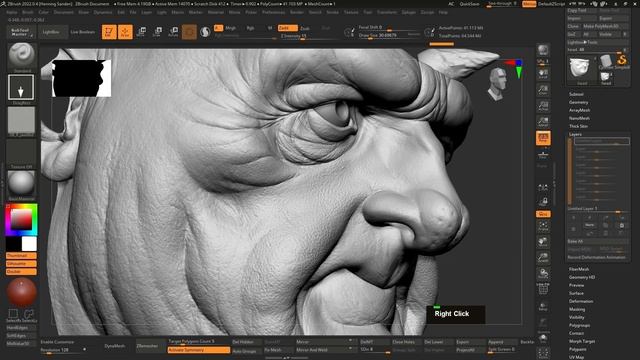Expand the NanoMesh section
This screenshot has width=640, height=360.
click(579, 118)
